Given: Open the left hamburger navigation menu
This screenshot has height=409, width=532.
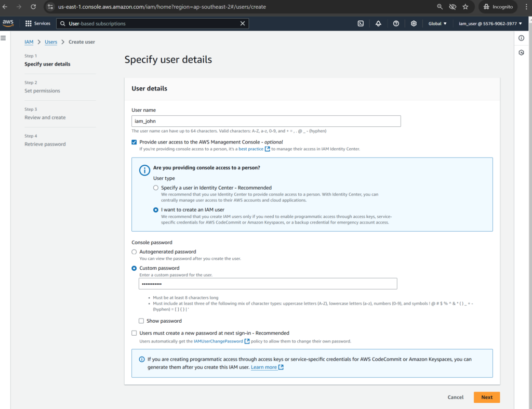Looking at the screenshot, I should coord(3,38).
